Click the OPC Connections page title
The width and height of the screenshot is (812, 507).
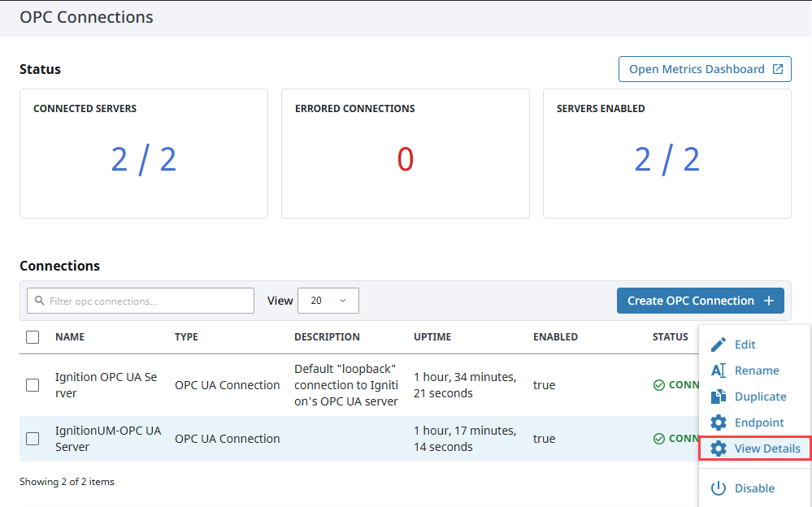click(x=86, y=17)
